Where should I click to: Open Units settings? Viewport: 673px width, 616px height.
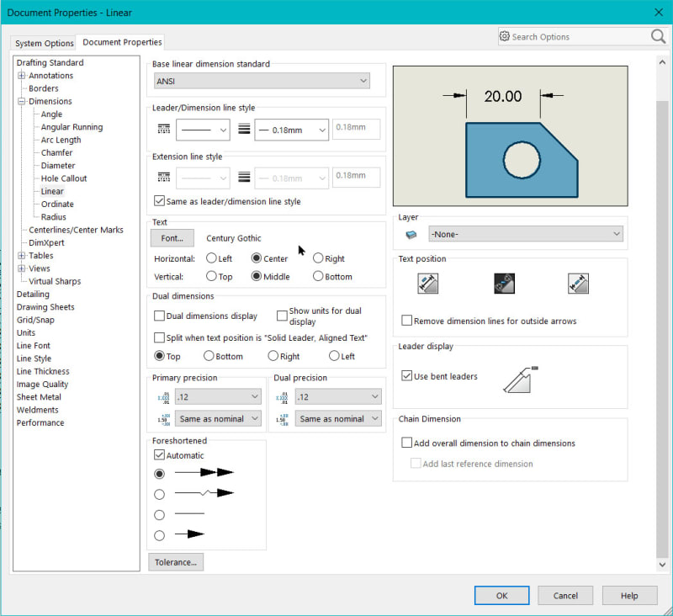pos(26,332)
